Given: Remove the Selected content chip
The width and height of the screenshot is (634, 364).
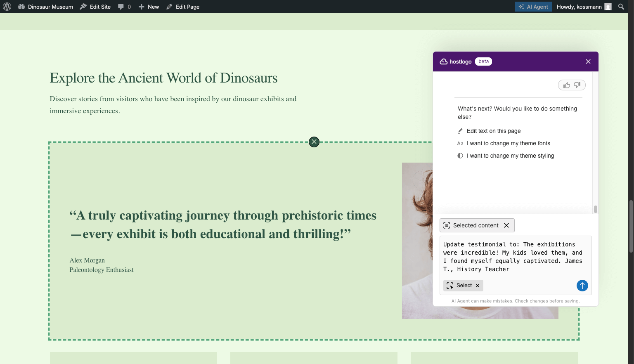Looking at the screenshot, I should pos(506,225).
